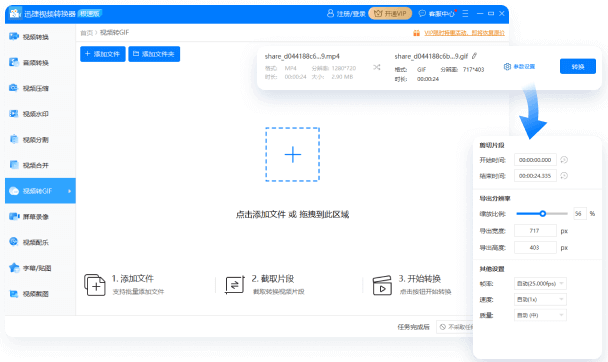Click the 导出宽度 field showing 717

point(535,231)
